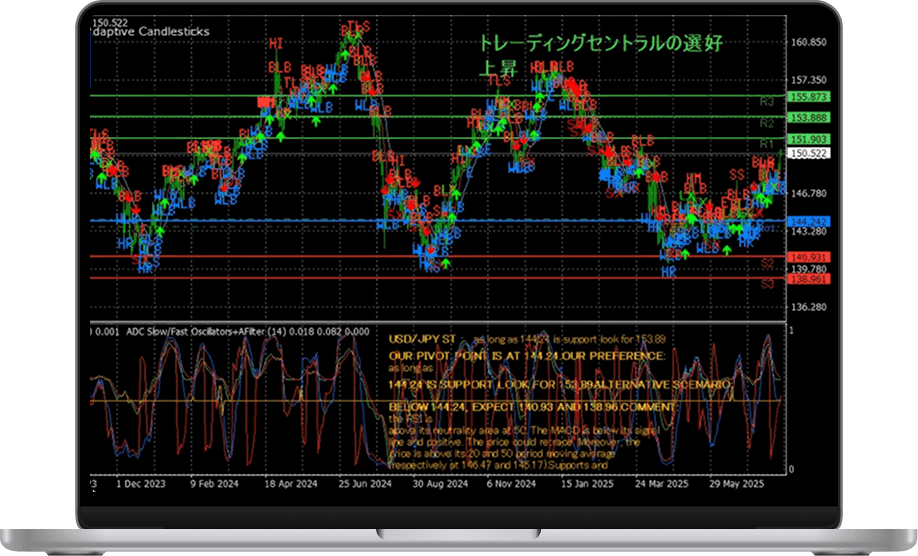Click the green 151.903 R1 price tag
918x556 pixels.
click(808, 139)
